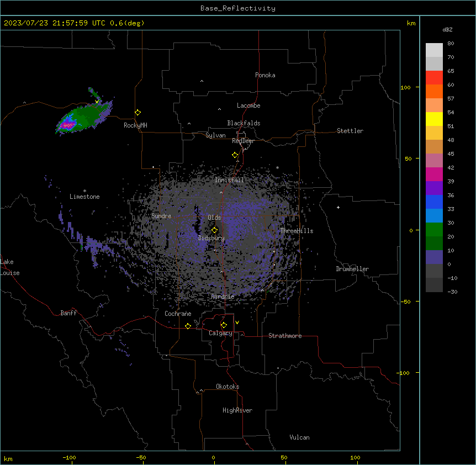Click the x-axis tick label 50
This screenshot has height=465, width=476.
point(284,457)
